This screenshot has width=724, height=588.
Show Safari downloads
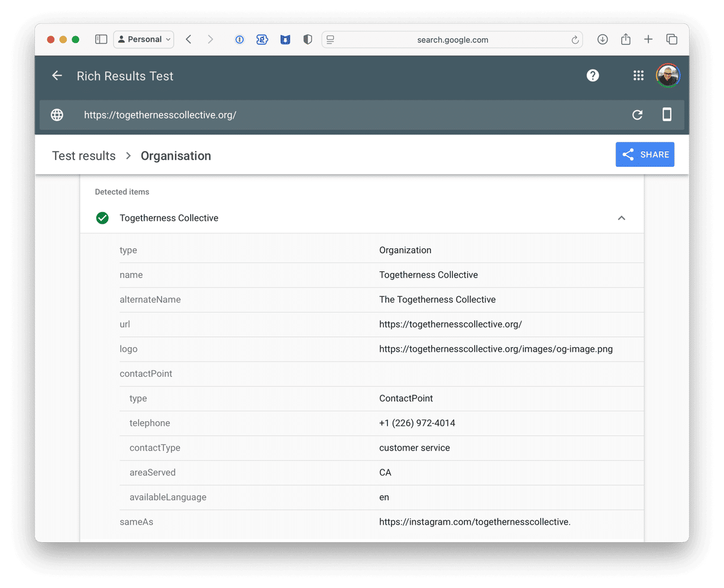point(603,40)
